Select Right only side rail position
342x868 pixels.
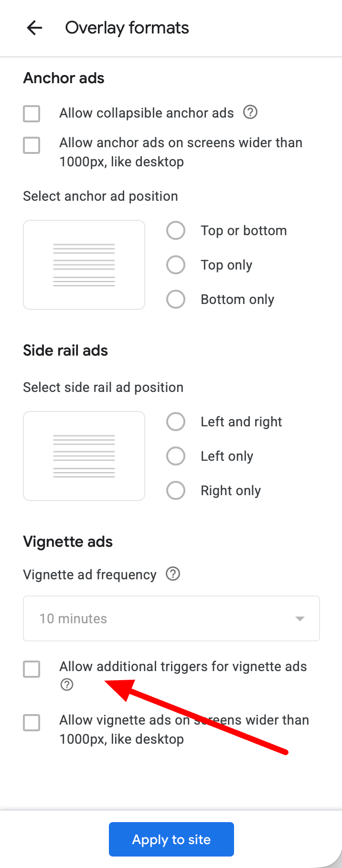click(x=176, y=490)
